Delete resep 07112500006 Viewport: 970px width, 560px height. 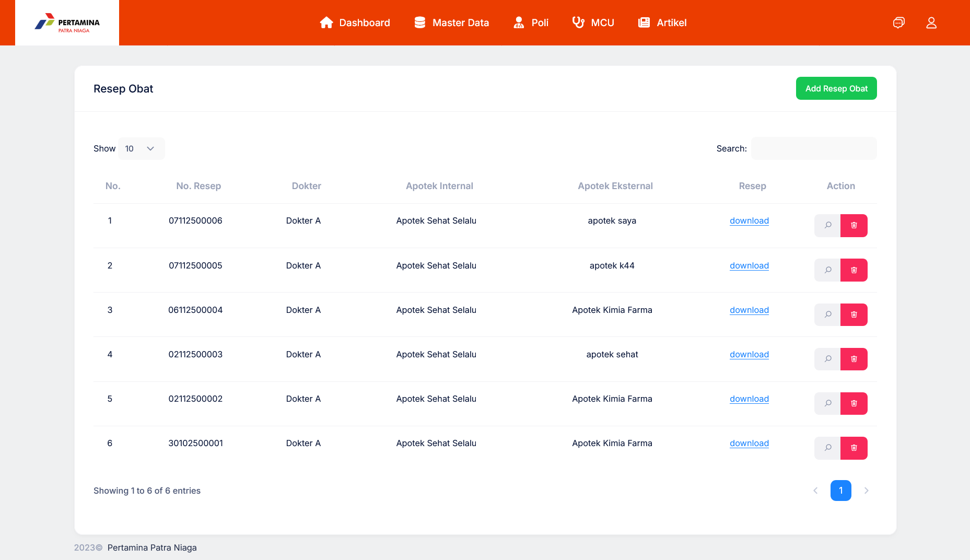coord(854,226)
